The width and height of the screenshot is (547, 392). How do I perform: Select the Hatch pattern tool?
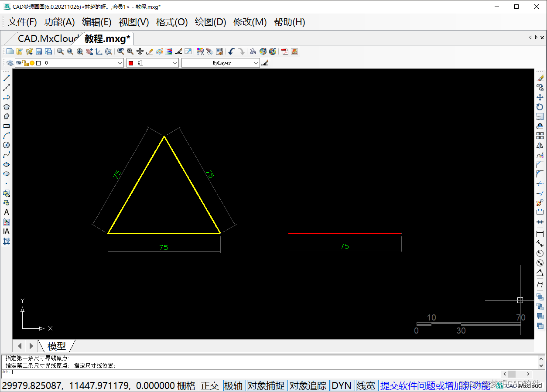point(7,241)
